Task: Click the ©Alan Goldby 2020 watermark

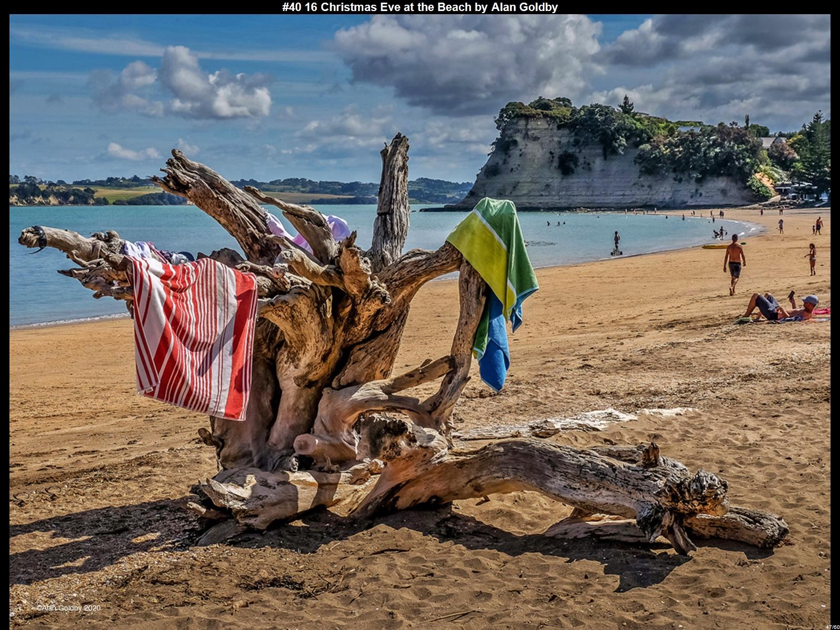Action: point(68,608)
